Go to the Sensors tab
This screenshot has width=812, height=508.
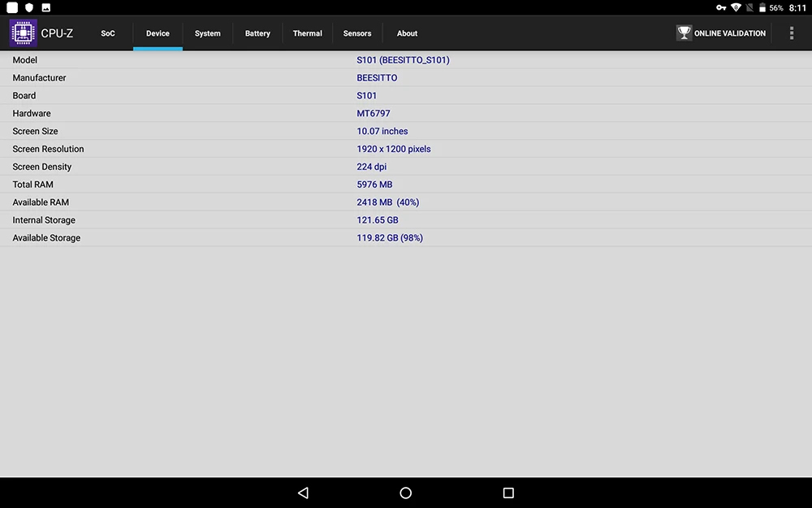point(357,33)
